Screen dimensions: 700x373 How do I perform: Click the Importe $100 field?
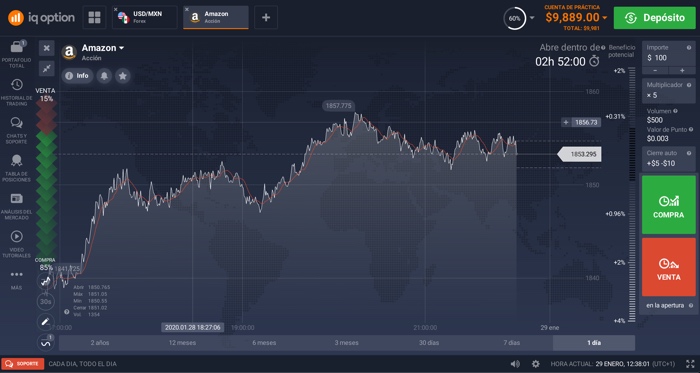click(668, 54)
